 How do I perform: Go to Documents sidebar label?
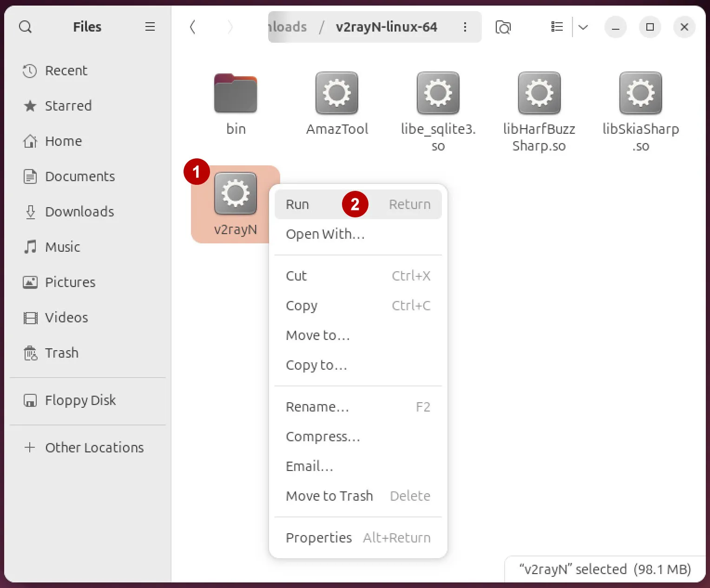(x=80, y=176)
